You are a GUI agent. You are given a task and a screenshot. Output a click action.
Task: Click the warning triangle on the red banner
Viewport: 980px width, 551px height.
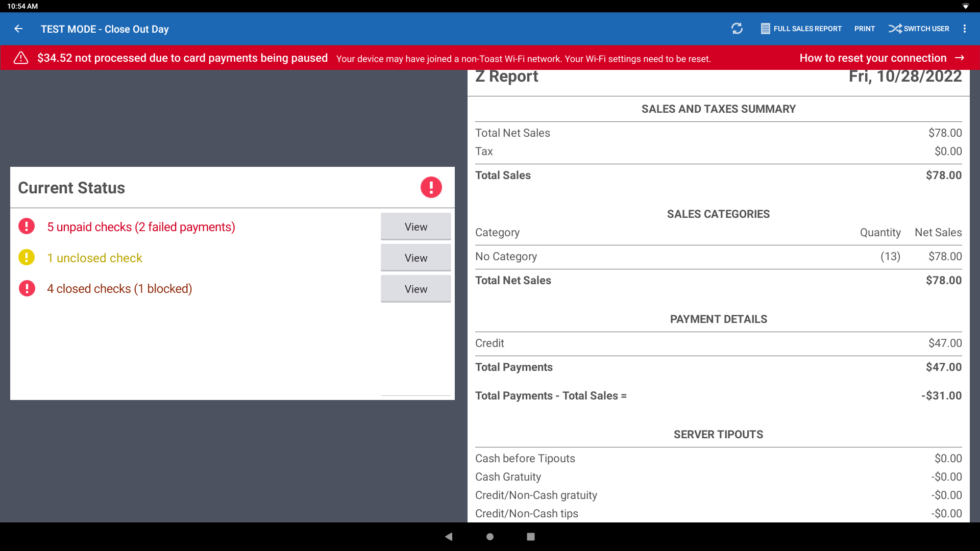[20, 58]
